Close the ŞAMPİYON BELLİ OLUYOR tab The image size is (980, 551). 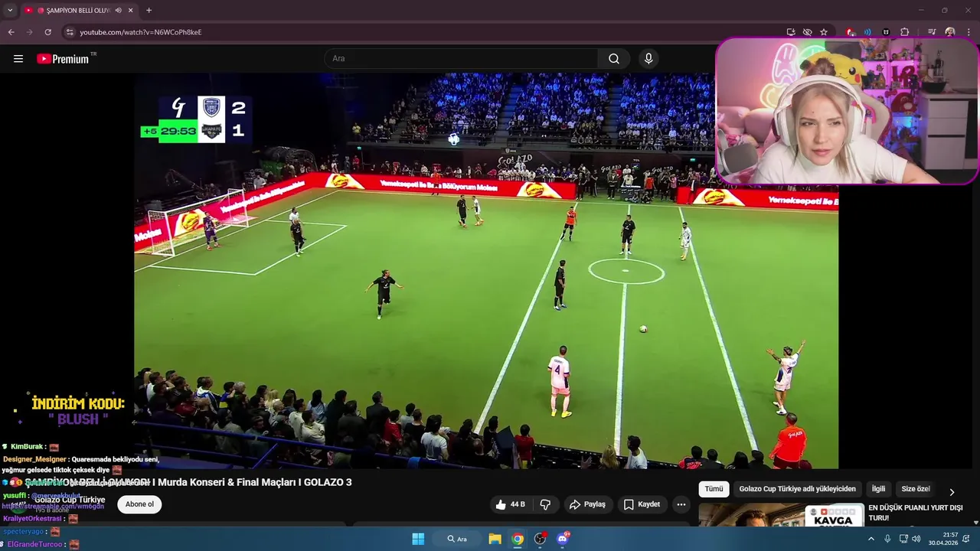click(x=130, y=11)
